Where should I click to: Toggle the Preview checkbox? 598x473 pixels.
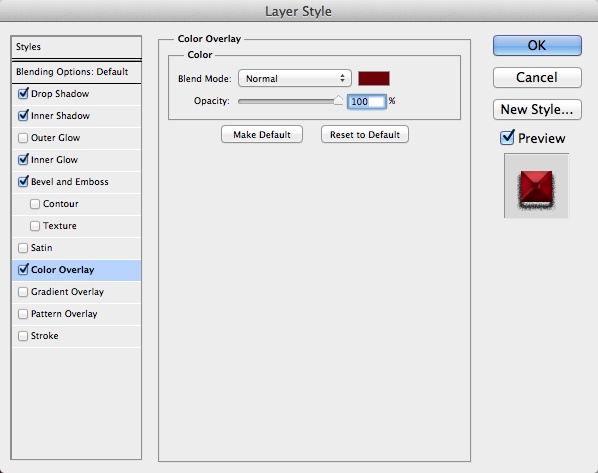point(507,138)
